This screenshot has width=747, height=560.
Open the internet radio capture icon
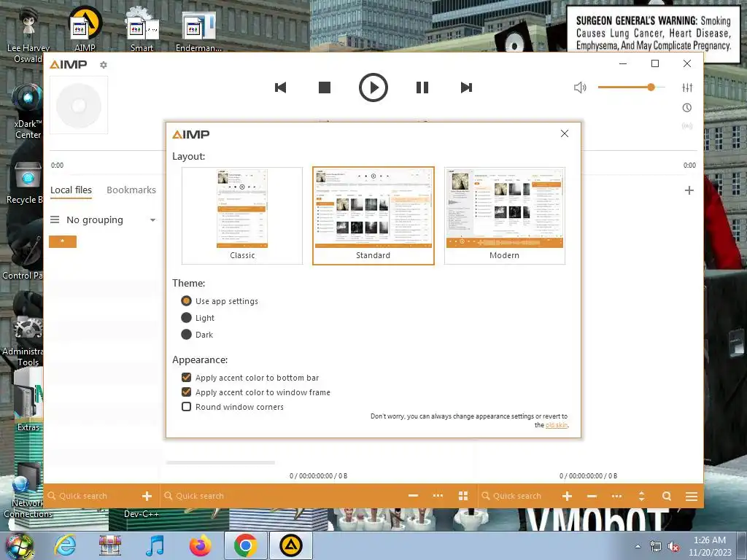click(687, 126)
